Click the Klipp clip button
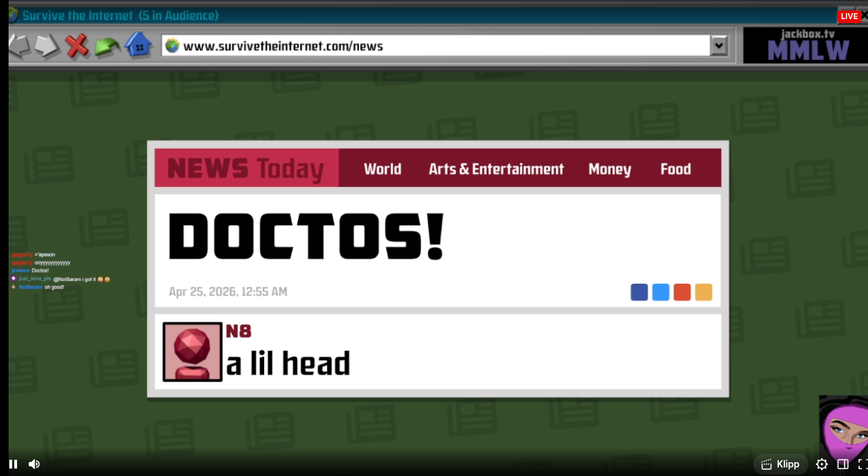868x476 pixels. (780, 464)
